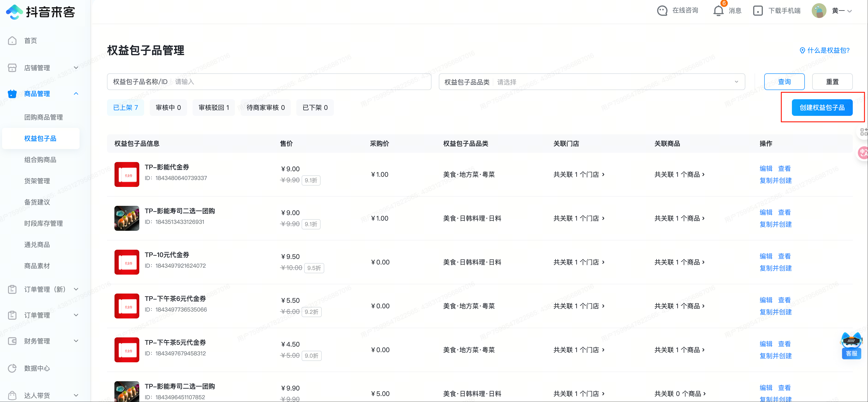Open 团购商品管理 in the sidebar
The height and width of the screenshot is (402, 868).
pos(43,117)
